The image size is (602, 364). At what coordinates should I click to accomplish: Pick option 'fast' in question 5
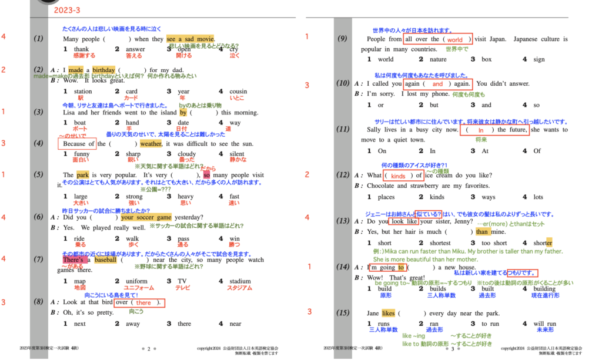(x=235, y=196)
